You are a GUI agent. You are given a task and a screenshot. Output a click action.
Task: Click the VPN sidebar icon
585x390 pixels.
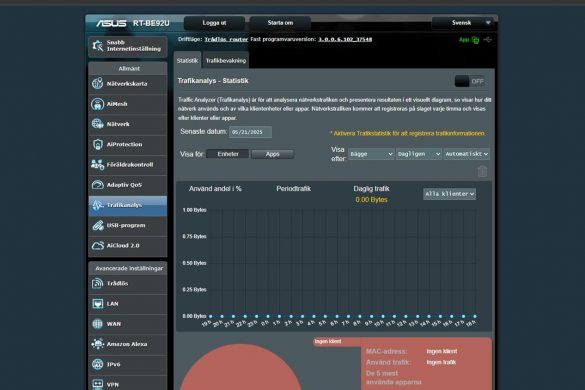pos(98,384)
